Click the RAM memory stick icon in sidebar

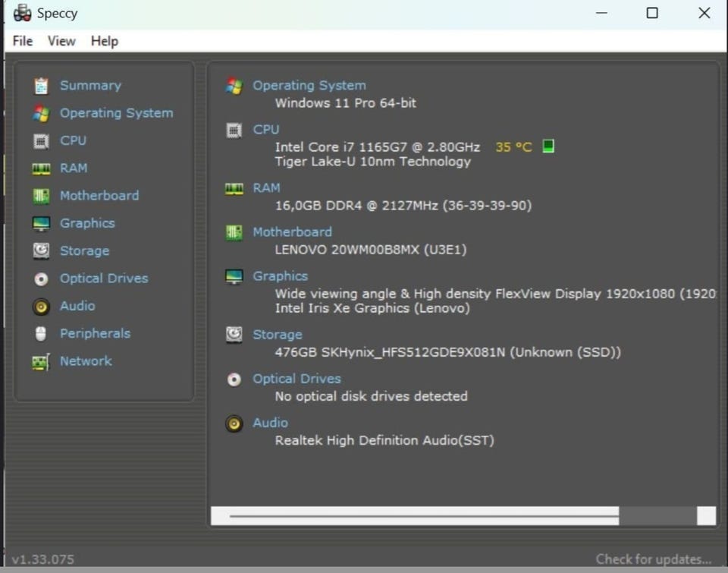(x=41, y=168)
